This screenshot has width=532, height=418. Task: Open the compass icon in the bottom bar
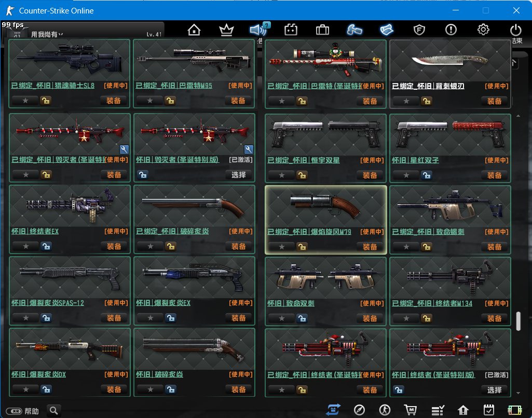click(359, 410)
